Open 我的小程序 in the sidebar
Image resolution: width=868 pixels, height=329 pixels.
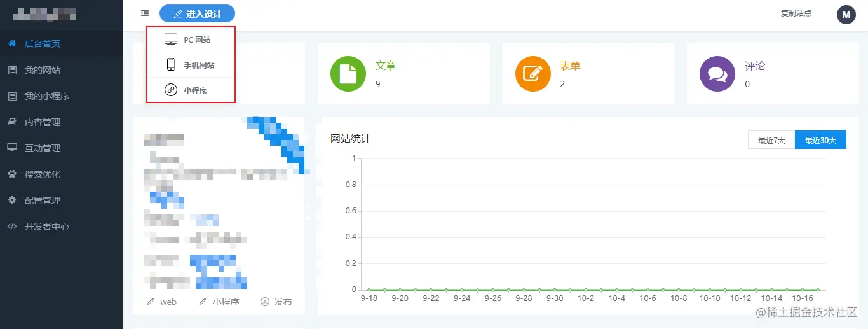62,96
